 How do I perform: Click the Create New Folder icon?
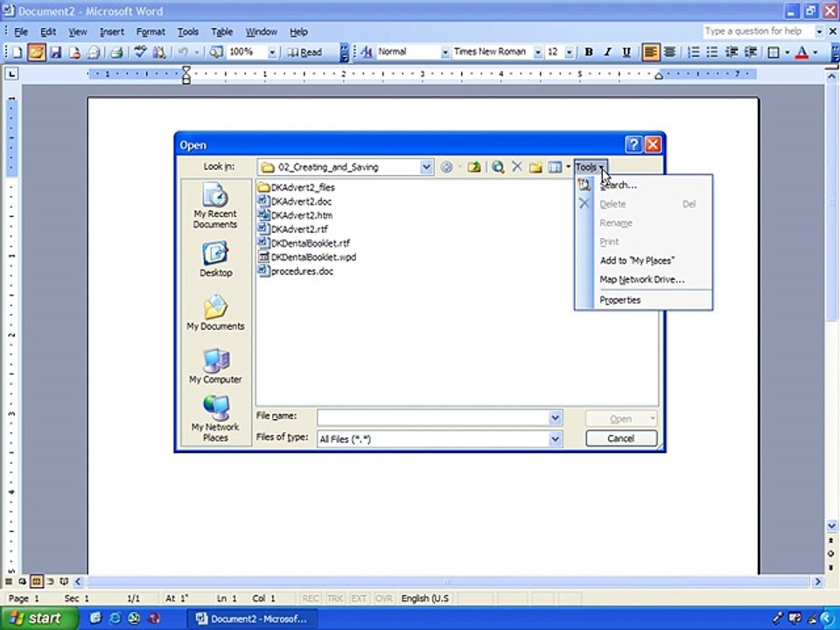click(535, 167)
